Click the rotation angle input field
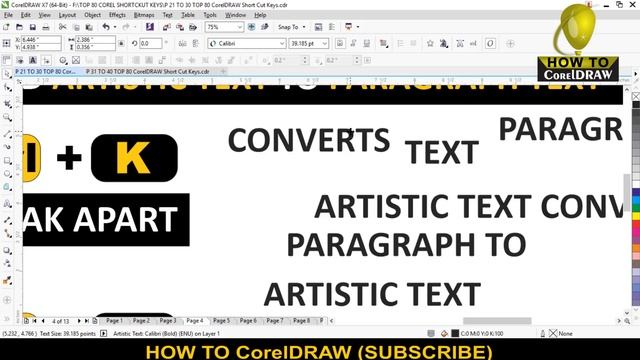Image resolution: width=640 pixels, height=360 pixels. [x=151, y=43]
